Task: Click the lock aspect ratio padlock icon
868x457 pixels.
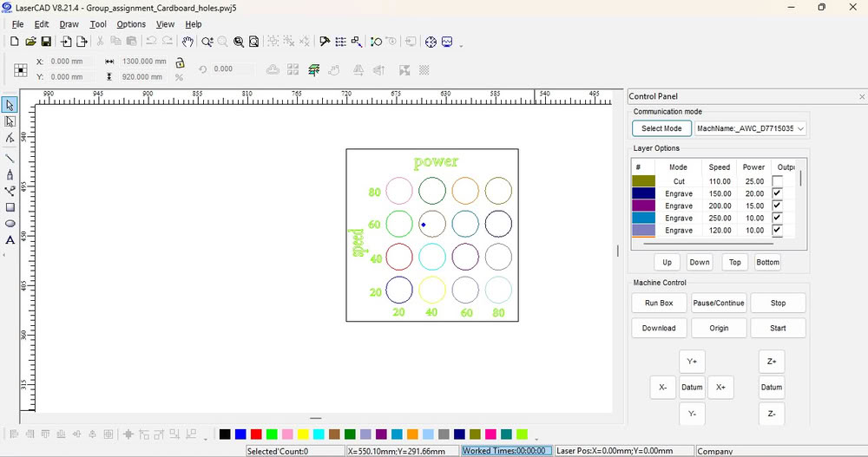Action: point(180,62)
